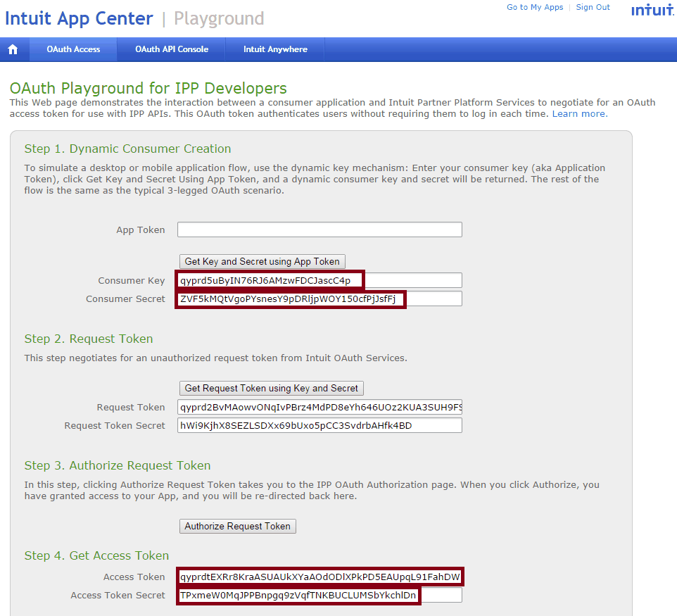Focus the App Token input field
This screenshot has height=616, width=677.
(x=319, y=230)
